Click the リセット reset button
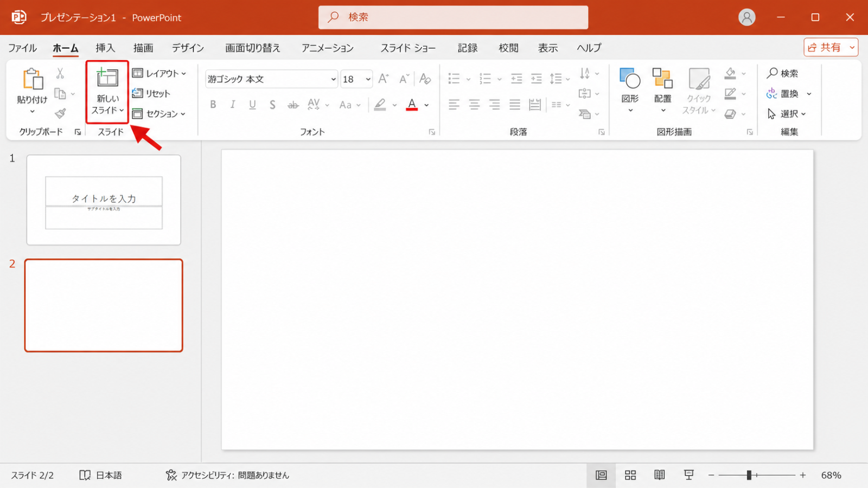This screenshot has width=868, height=488. [151, 93]
